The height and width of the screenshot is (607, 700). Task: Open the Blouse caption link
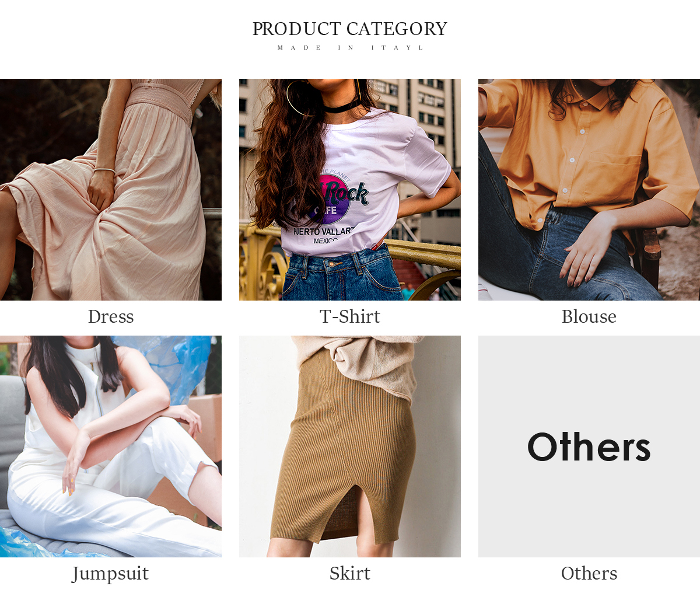pos(589,316)
